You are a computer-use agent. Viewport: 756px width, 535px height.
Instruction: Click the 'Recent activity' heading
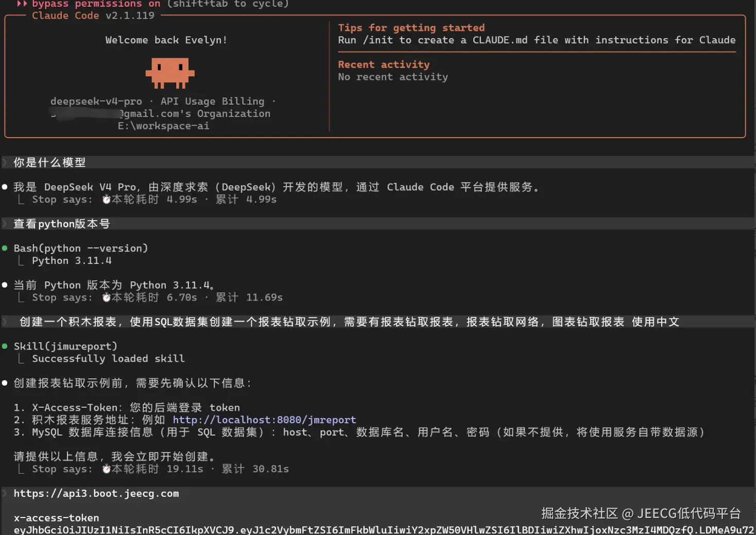tap(384, 64)
